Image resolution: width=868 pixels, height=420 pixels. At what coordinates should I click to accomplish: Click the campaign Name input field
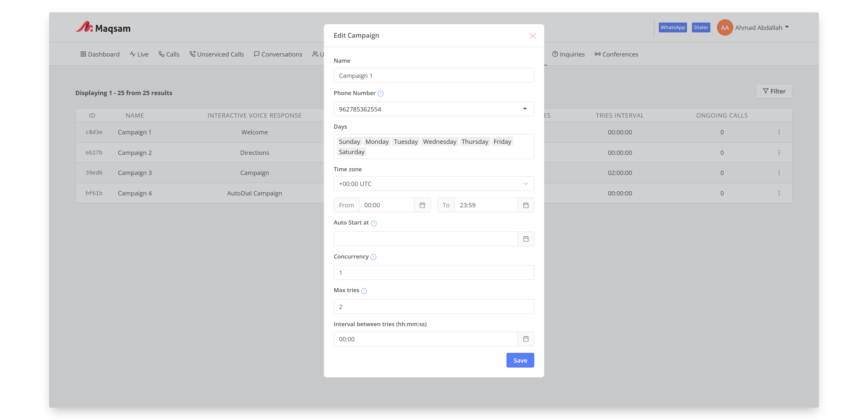click(x=434, y=76)
